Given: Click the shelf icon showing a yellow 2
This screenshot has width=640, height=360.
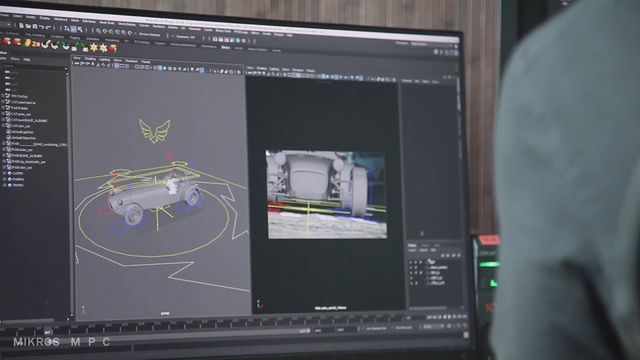Looking at the screenshot, I should (x=36, y=44).
